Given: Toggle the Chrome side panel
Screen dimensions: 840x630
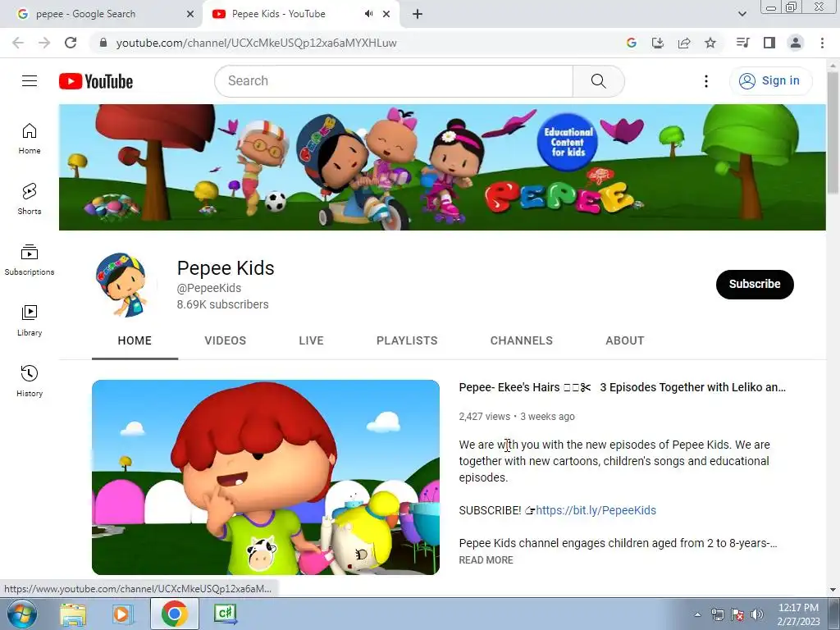Looking at the screenshot, I should point(769,43).
